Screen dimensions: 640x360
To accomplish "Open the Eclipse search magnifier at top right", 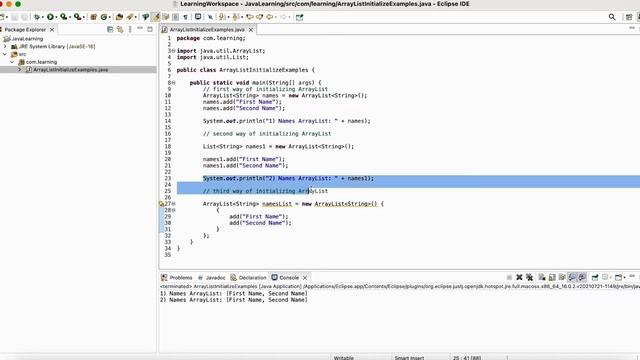I will click(x=612, y=17).
